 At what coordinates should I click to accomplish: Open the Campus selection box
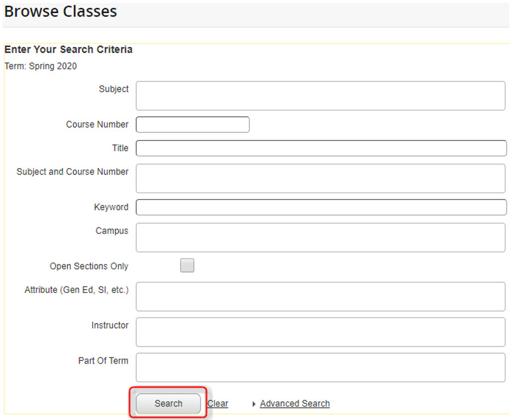[x=320, y=238]
